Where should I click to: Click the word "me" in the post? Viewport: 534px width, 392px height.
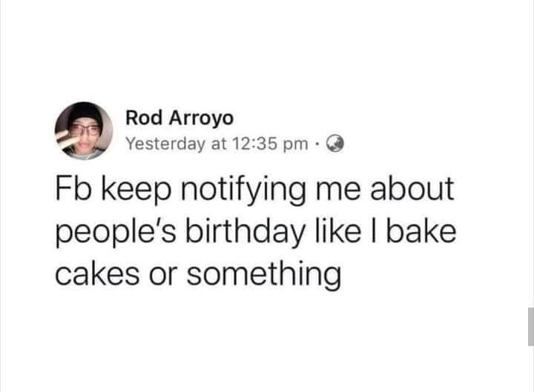pyautogui.click(x=338, y=191)
